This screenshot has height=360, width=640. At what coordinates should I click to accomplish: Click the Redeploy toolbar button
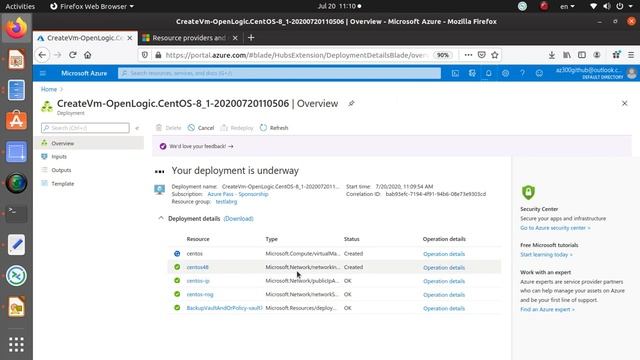point(237,128)
